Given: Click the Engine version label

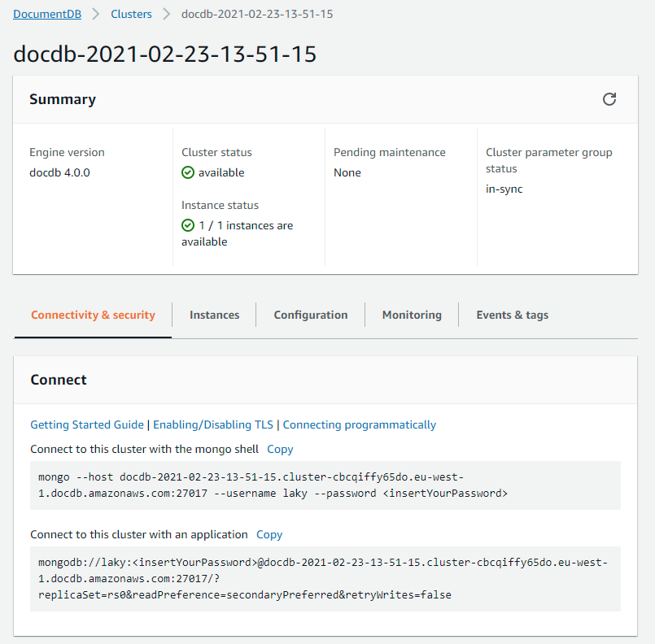Looking at the screenshot, I should click(x=67, y=152).
